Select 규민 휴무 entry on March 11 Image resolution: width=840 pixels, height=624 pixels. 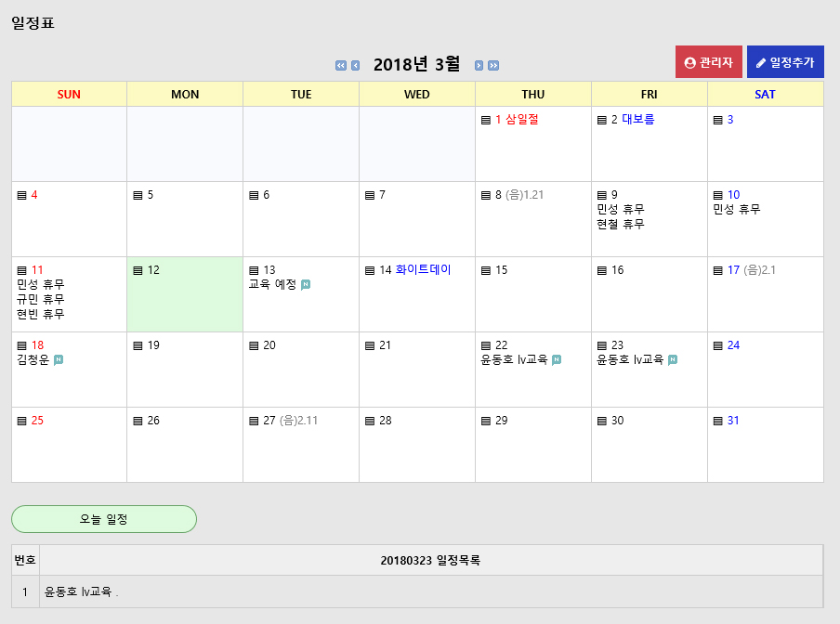click(41, 299)
